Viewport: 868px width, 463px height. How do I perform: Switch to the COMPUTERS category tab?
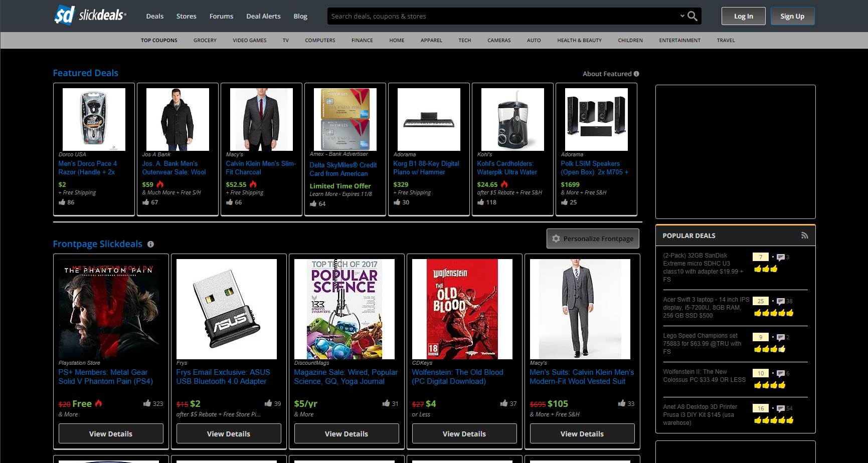pos(320,40)
